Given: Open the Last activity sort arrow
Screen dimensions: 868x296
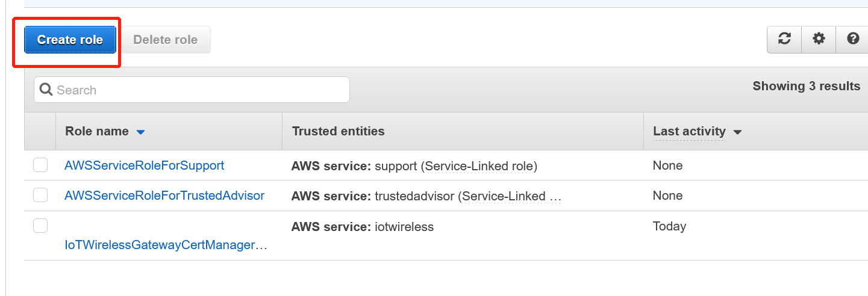Looking at the screenshot, I should [x=737, y=132].
